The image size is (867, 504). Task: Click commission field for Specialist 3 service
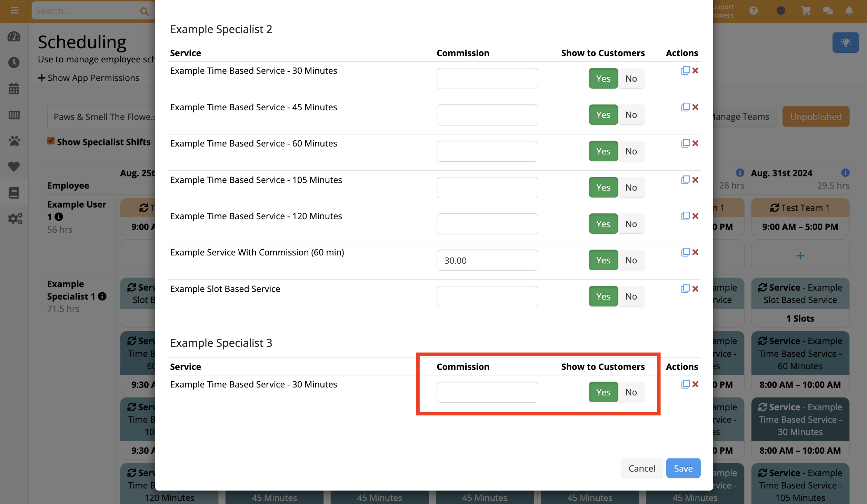point(487,392)
